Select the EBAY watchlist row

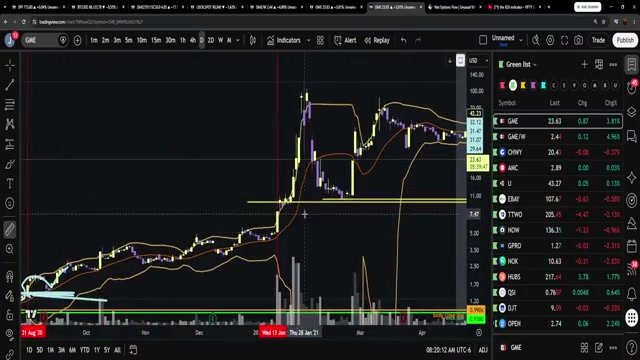click(558, 199)
